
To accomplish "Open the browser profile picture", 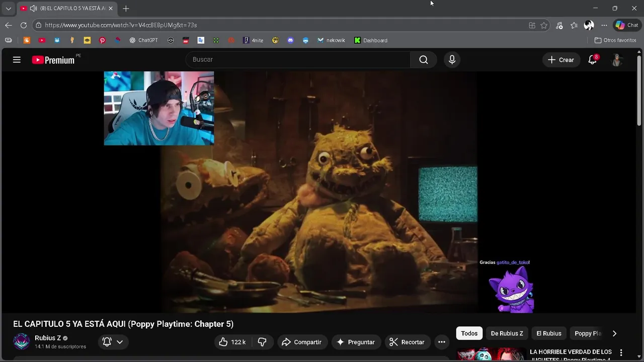I will tap(589, 25).
